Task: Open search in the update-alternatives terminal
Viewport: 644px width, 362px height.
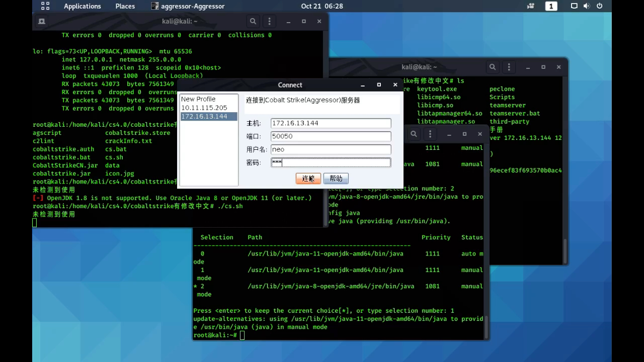Action: (414, 134)
